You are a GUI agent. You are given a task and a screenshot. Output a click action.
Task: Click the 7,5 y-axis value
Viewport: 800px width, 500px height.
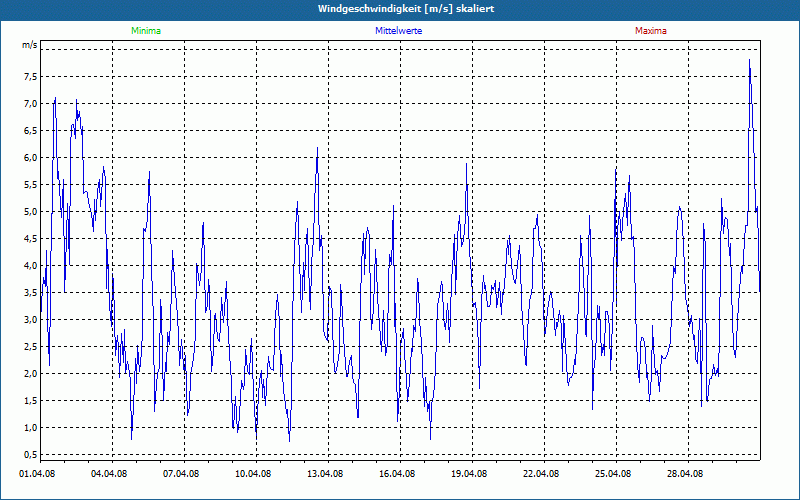[30, 77]
